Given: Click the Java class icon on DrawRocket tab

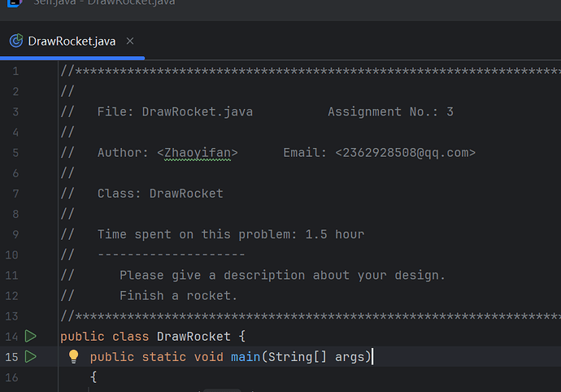Looking at the screenshot, I should pos(15,41).
